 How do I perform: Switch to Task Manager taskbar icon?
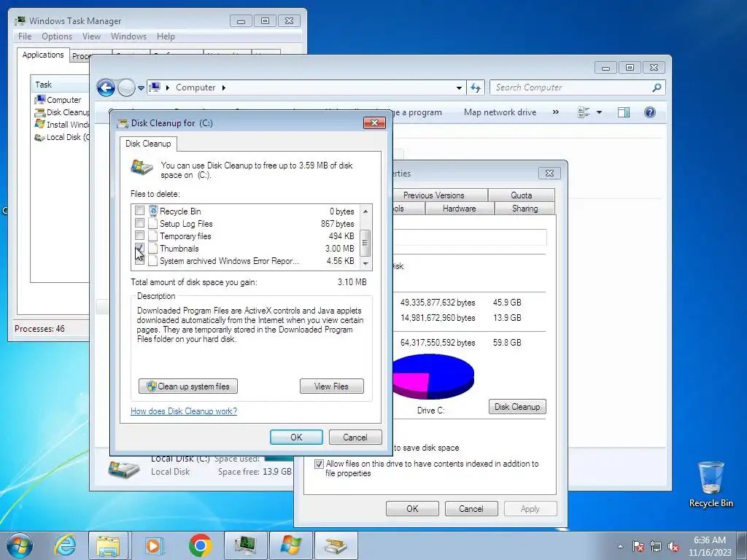245,545
